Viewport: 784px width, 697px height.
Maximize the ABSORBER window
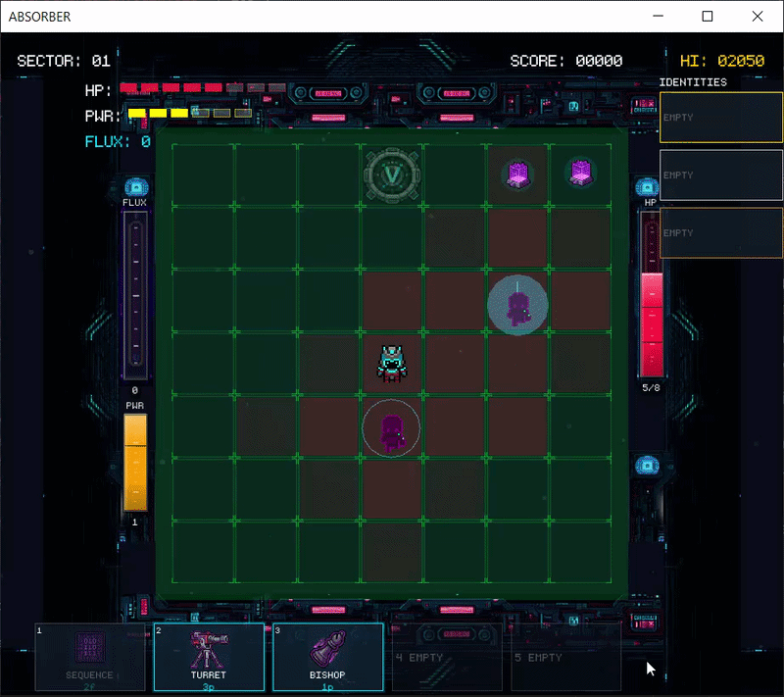(x=708, y=17)
